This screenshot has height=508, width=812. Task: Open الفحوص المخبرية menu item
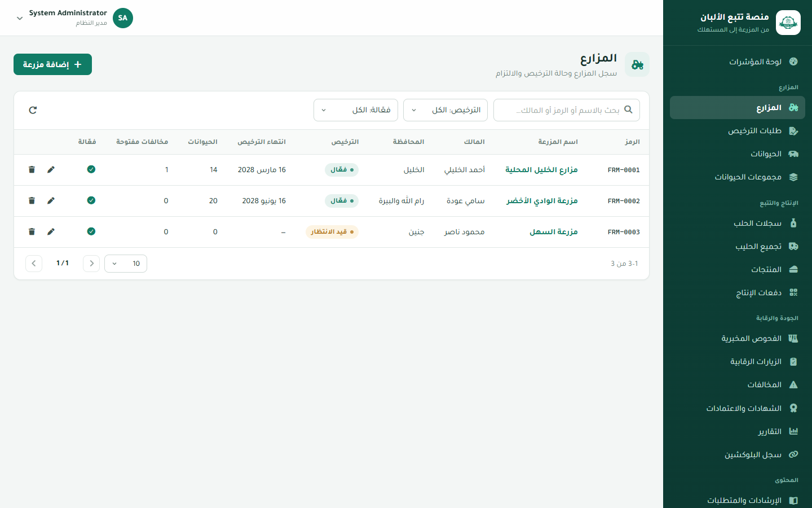click(x=738, y=339)
